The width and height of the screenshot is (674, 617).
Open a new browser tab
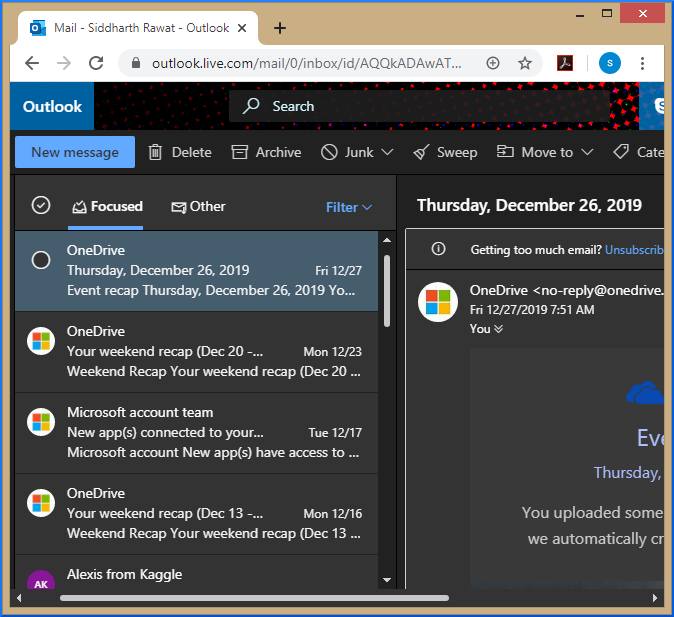[x=280, y=28]
